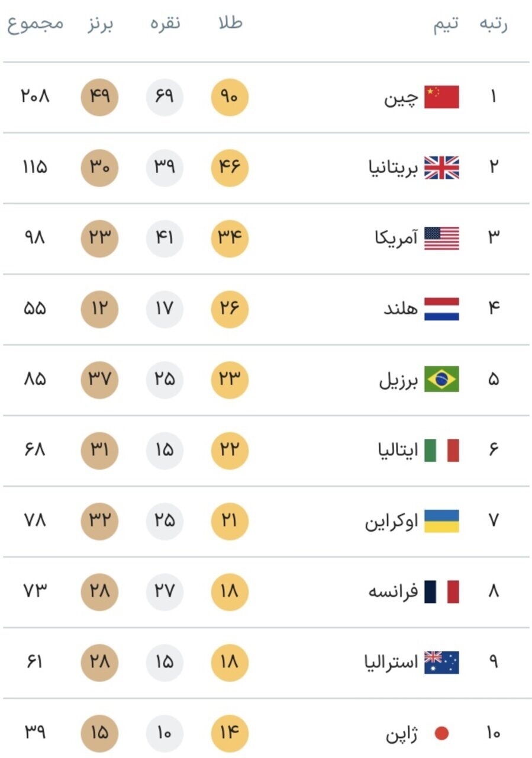
Task: Sort by the برنز bronze column header
Action: pyautogui.click(x=99, y=24)
